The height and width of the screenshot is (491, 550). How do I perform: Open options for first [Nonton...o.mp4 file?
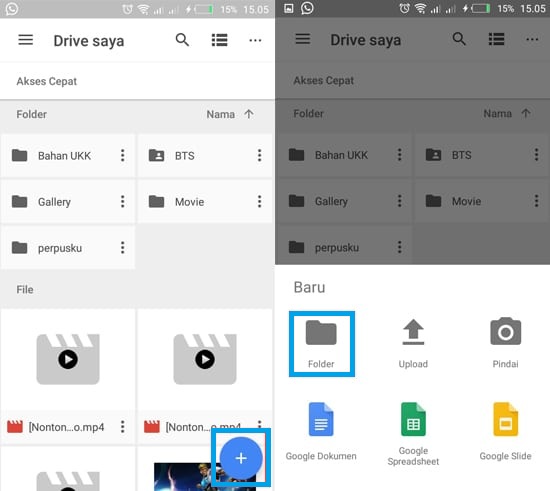pyautogui.click(x=122, y=427)
